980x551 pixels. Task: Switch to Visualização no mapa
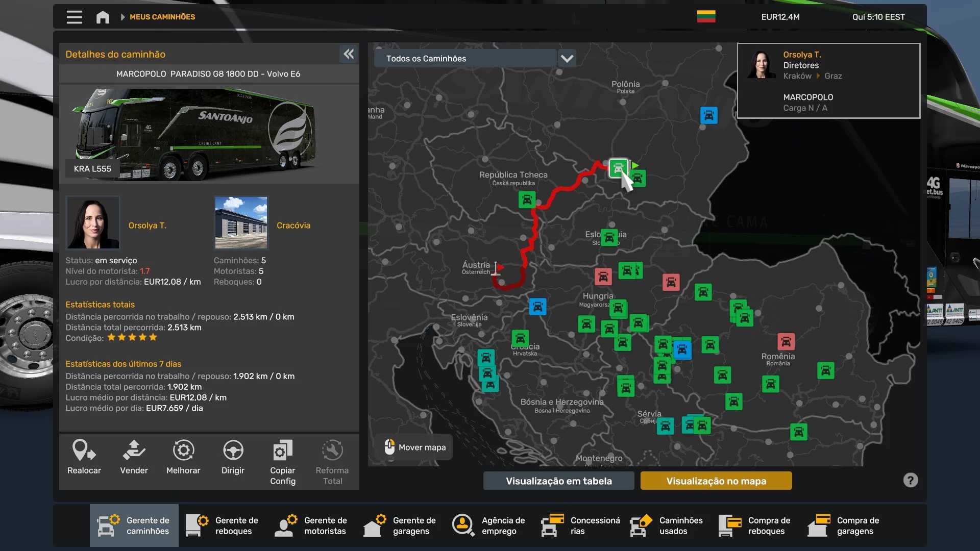click(x=716, y=481)
